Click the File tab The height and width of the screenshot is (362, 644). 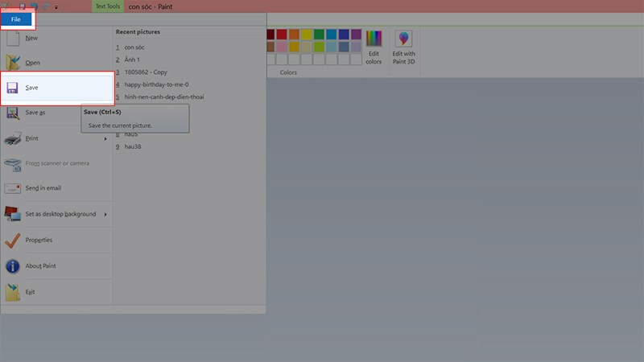(17, 19)
